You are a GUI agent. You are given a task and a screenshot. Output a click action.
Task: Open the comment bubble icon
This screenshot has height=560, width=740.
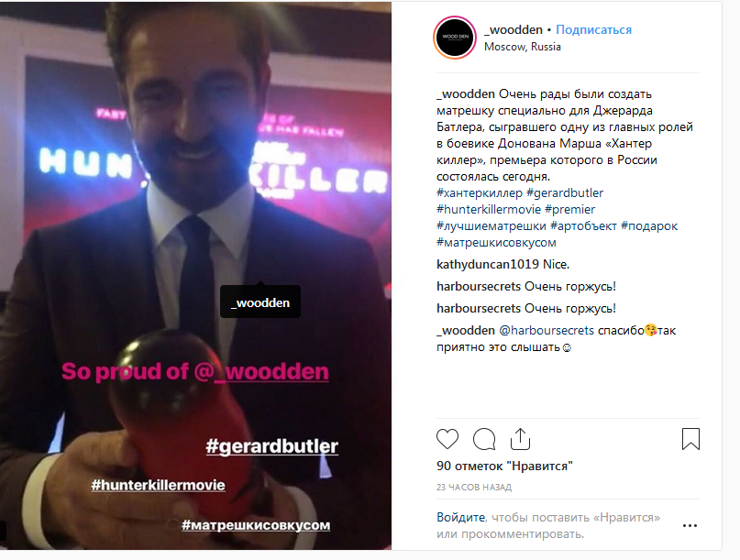tap(484, 439)
